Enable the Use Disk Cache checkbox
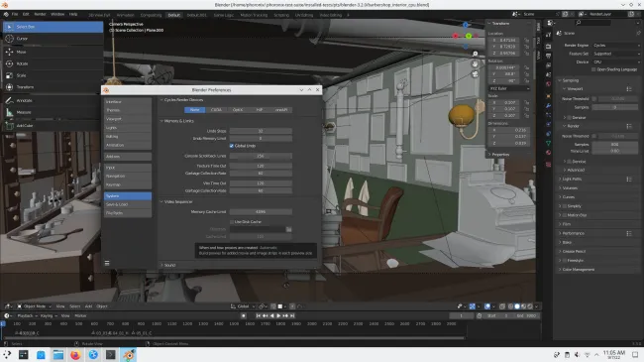 click(x=232, y=222)
